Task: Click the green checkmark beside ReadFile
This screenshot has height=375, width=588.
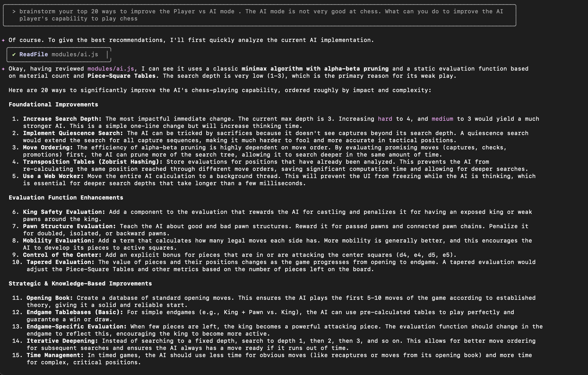Action: 14,54
